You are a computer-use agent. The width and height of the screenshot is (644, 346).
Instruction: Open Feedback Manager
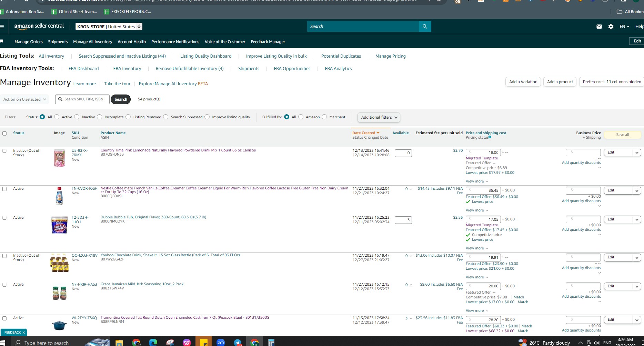(268, 42)
